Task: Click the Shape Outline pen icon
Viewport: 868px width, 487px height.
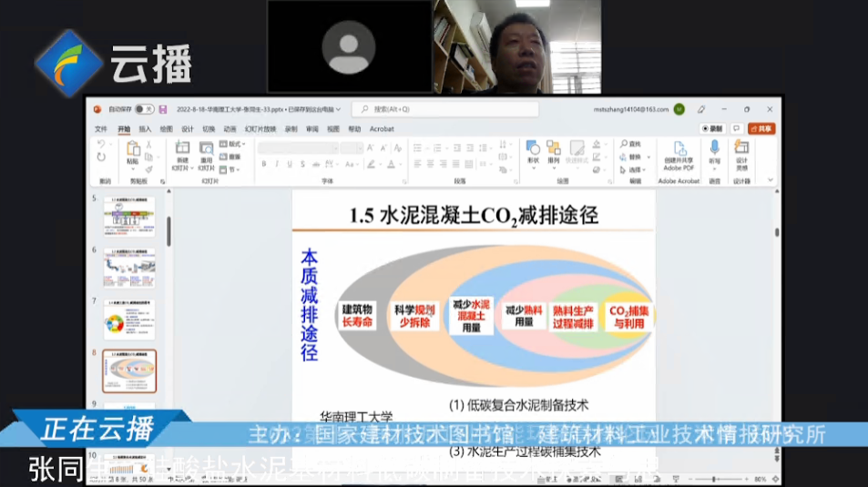Action: (597, 157)
